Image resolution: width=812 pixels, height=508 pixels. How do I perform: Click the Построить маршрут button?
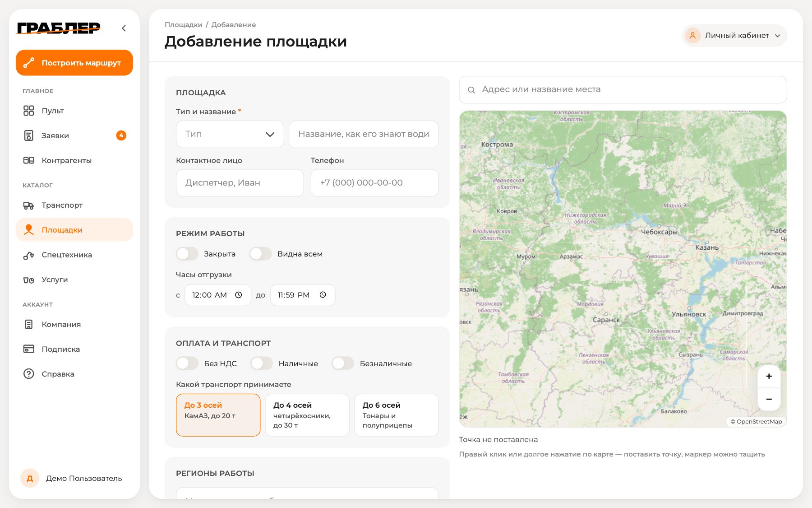point(74,63)
